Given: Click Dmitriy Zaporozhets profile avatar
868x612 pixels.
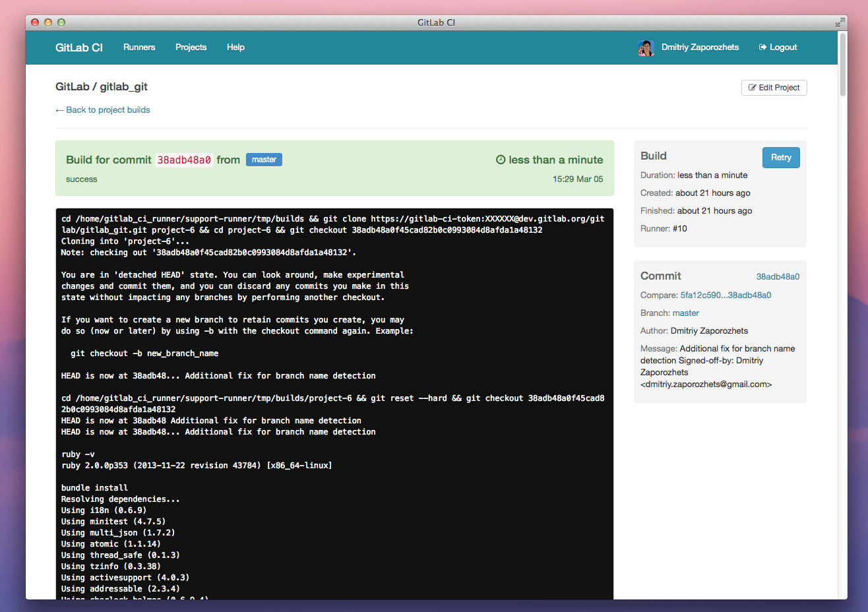Looking at the screenshot, I should click(645, 47).
